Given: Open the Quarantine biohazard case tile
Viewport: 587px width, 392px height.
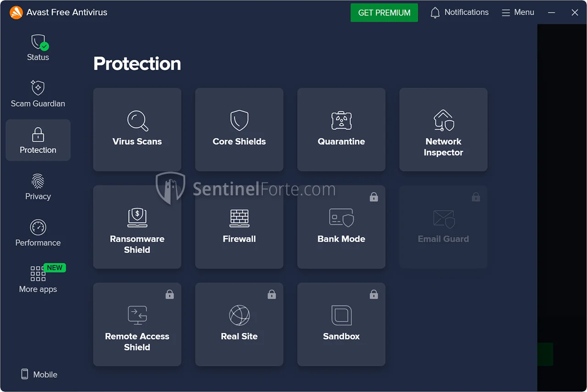Looking at the screenshot, I should point(341,129).
